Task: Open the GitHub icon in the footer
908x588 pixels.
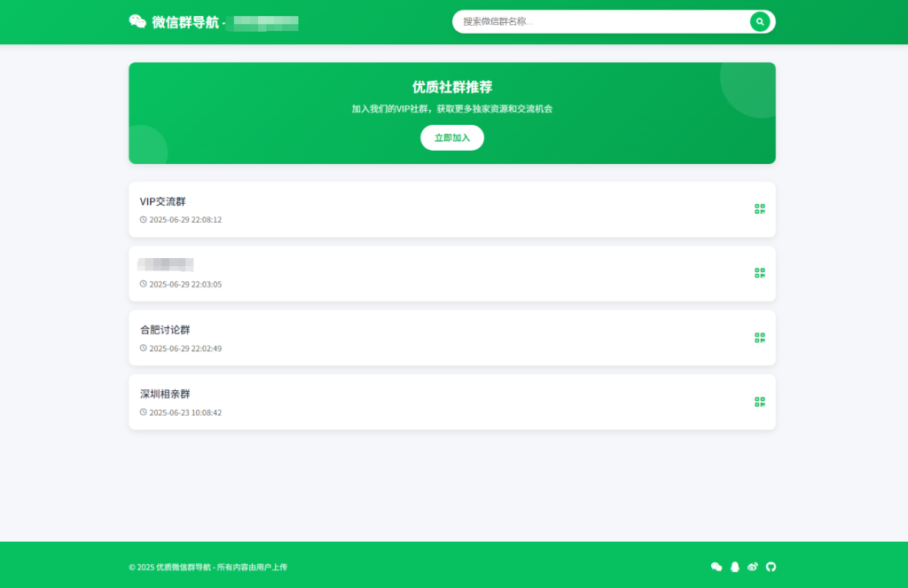Action: (x=771, y=566)
